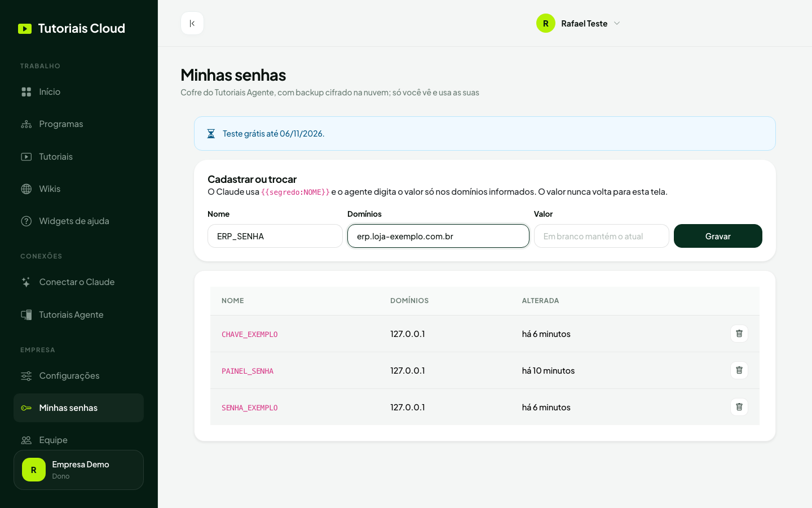Click the Conectar o Claude sparkle icon
The image size is (812, 508).
(x=27, y=282)
